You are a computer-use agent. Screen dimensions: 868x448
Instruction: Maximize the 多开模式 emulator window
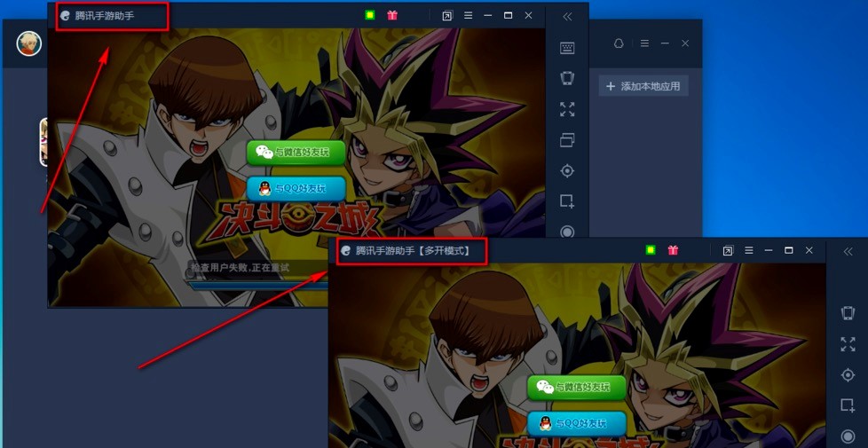789,250
